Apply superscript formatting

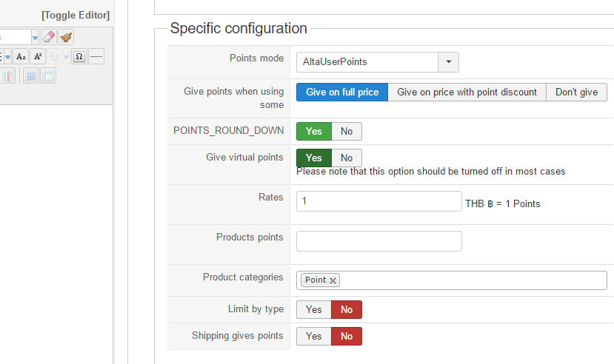(38, 56)
